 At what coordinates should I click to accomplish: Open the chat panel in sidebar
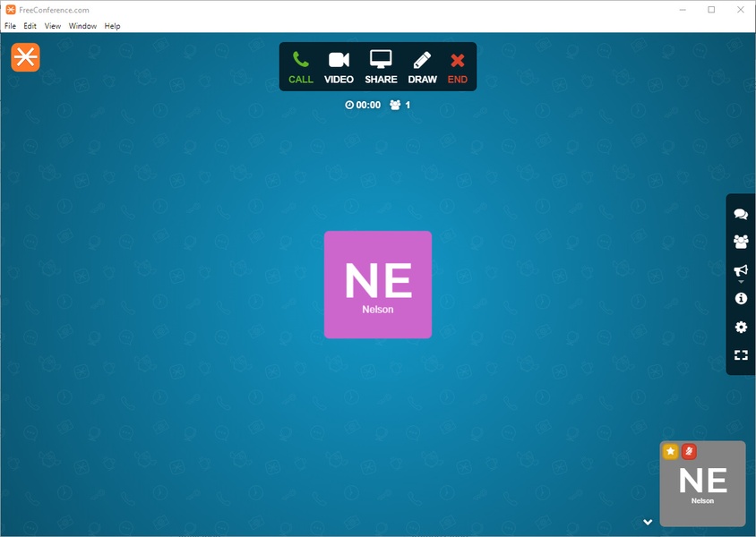pos(741,214)
